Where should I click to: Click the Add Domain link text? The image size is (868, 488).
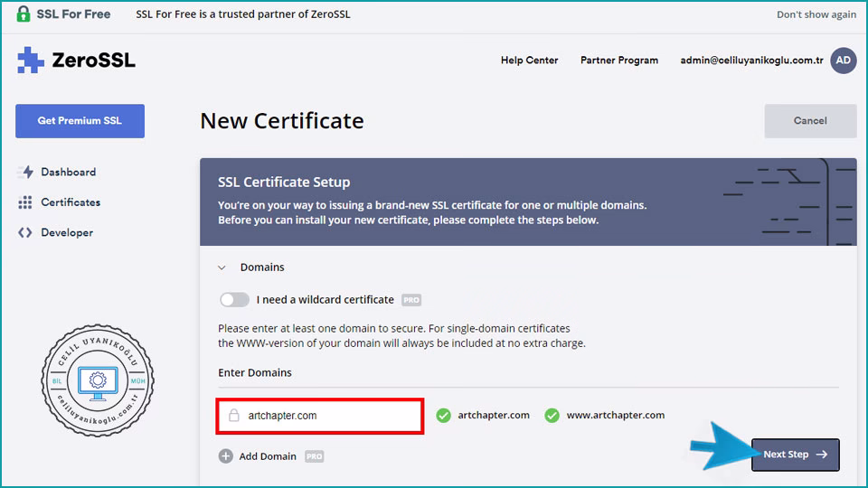click(x=268, y=456)
